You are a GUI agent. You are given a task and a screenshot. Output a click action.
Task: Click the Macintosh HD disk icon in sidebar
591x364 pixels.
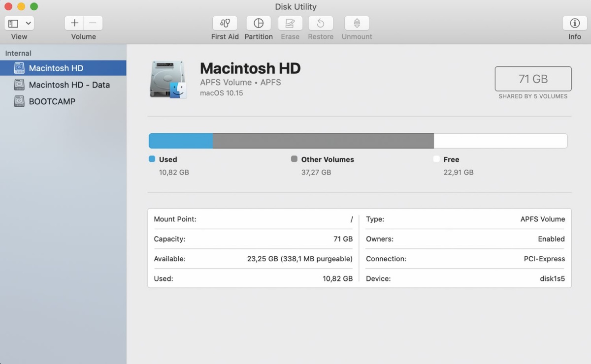(19, 68)
